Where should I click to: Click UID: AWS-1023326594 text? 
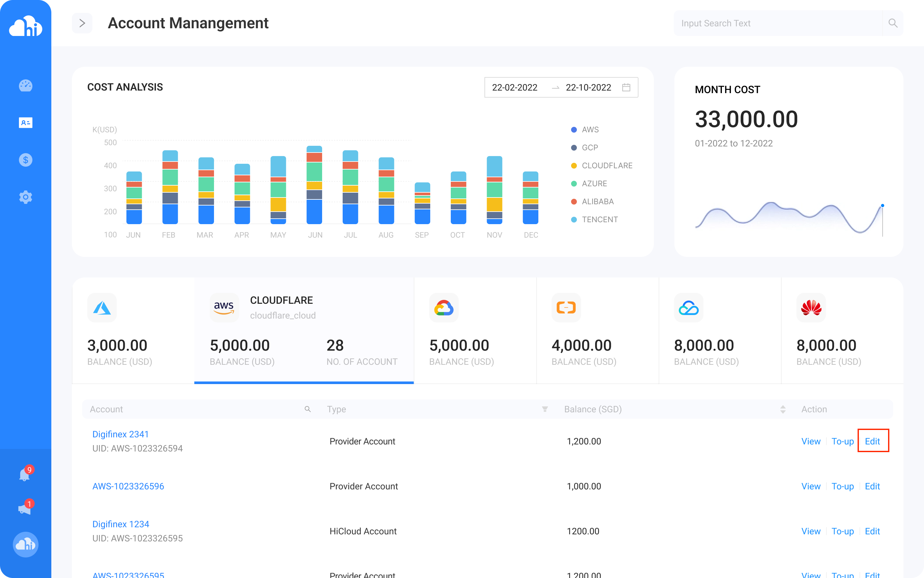(137, 448)
